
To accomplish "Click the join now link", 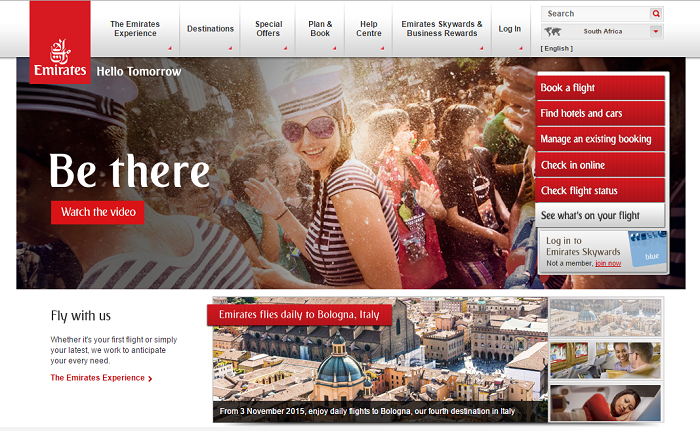I will coord(608,264).
